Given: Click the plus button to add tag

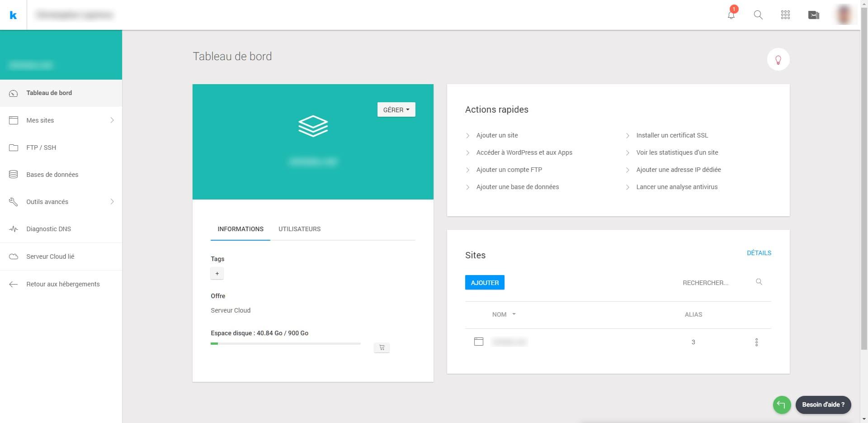Looking at the screenshot, I should click(x=217, y=273).
